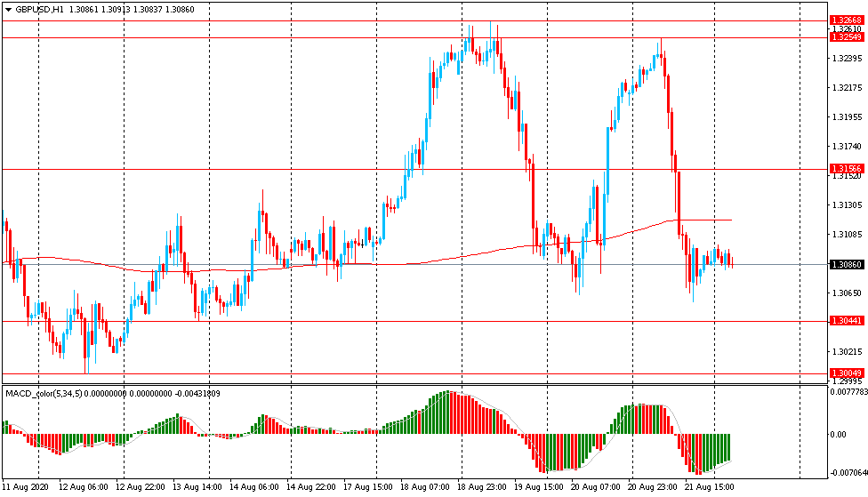
Task: Click the 1.31085 price scale value
Action: 848,234
